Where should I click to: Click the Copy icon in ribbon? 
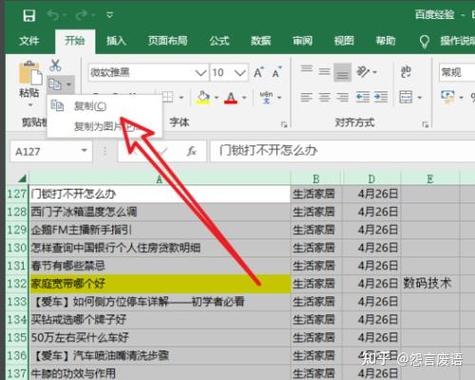tap(55, 84)
